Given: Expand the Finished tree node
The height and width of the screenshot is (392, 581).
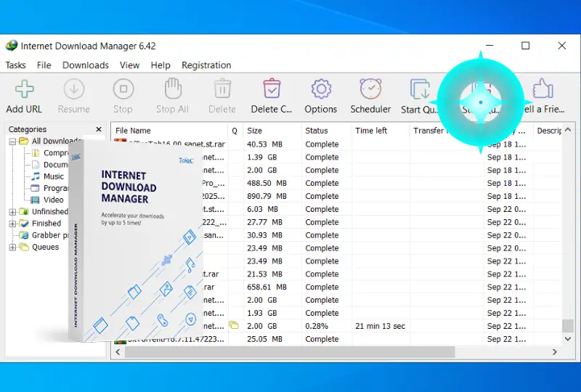Looking at the screenshot, I should coord(12,224).
